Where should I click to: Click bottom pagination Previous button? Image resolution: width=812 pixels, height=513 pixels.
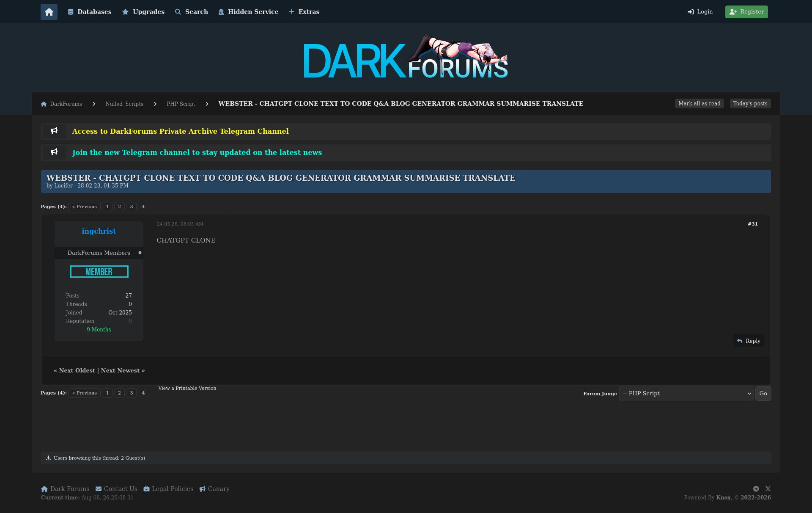pyautogui.click(x=85, y=393)
